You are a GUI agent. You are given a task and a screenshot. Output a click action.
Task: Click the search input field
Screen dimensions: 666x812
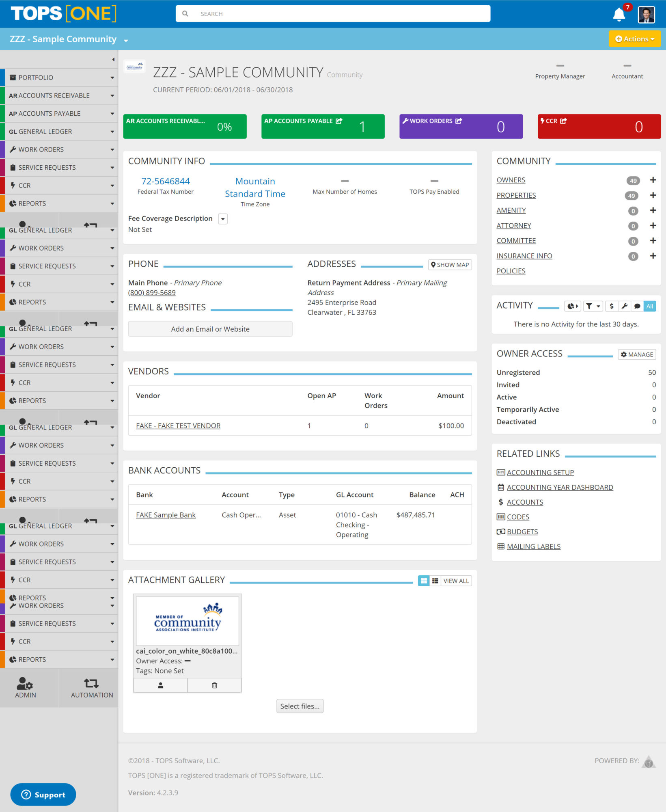point(333,14)
